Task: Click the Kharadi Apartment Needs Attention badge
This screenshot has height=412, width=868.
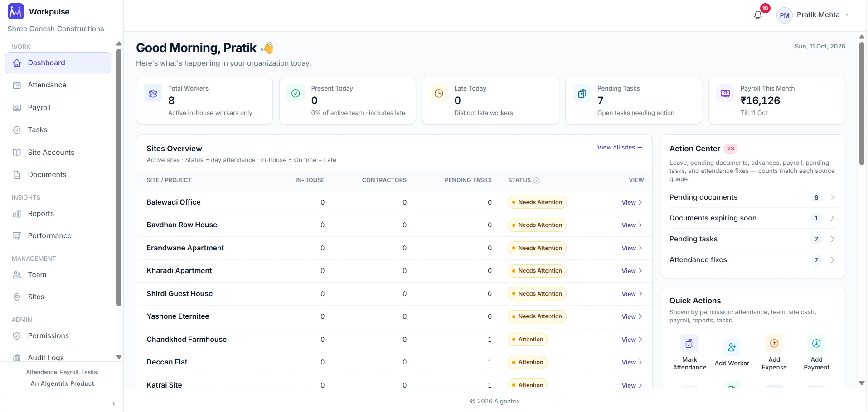Action: [537, 271]
